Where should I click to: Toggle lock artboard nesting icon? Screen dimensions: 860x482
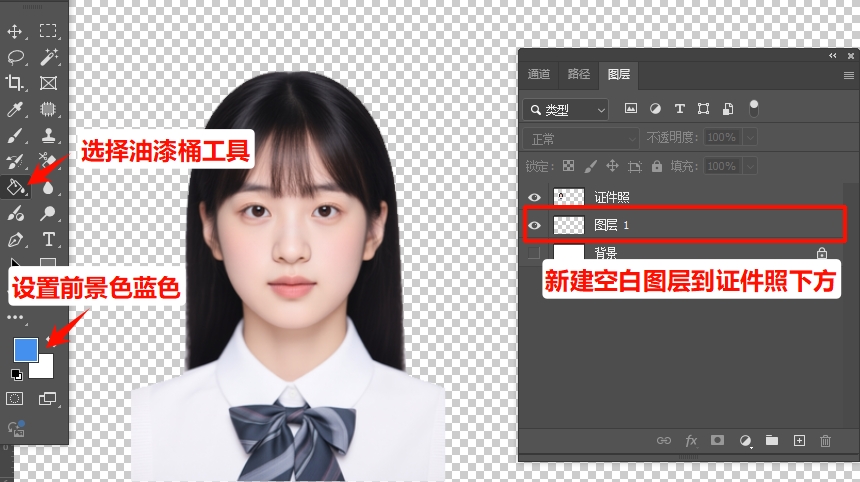(x=635, y=166)
